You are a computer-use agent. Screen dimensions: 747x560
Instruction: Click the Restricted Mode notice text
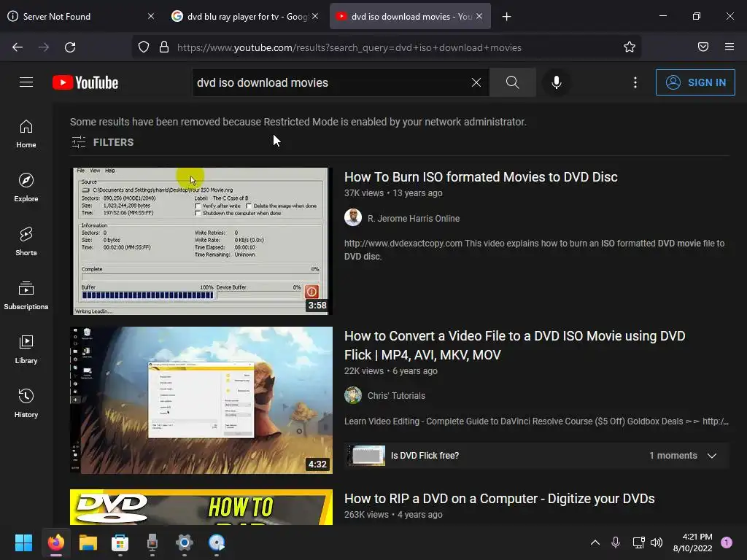[x=298, y=122]
